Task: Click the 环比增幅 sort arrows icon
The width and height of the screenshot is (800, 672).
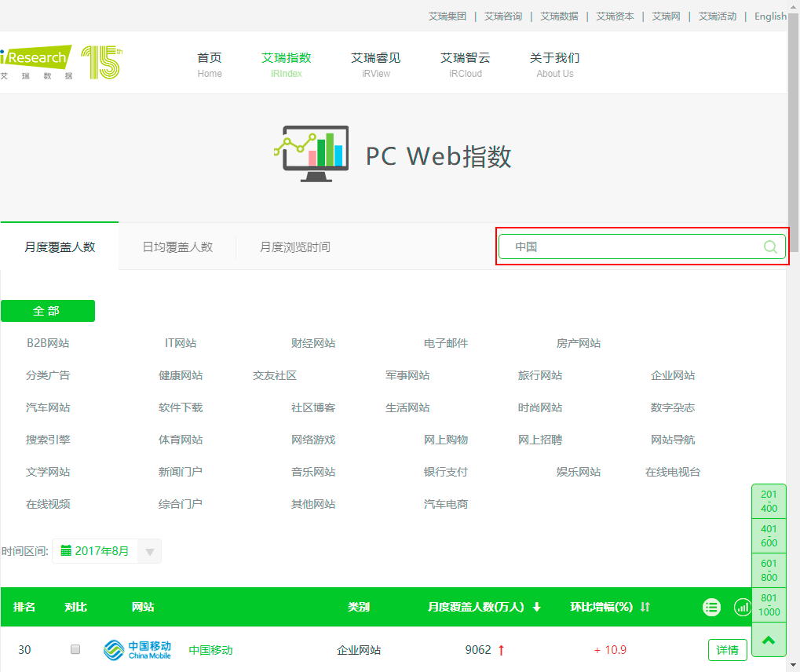Action: click(x=645, y=607)
